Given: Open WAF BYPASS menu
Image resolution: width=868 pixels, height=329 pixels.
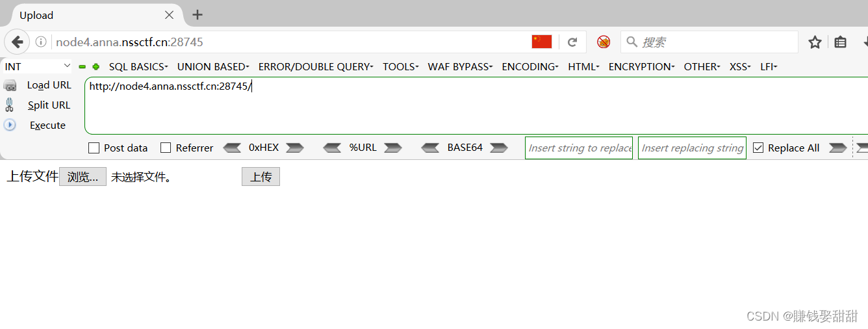Looking at the screenshot, I should (460, 66).
